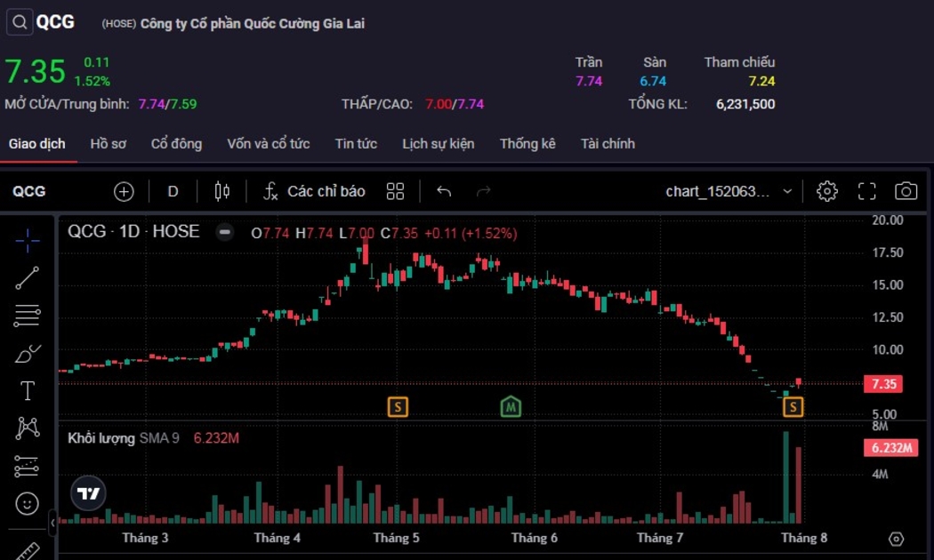Open the candlestick chart type menu
This screenshot has height=560, width=934.
click(222, 191)
